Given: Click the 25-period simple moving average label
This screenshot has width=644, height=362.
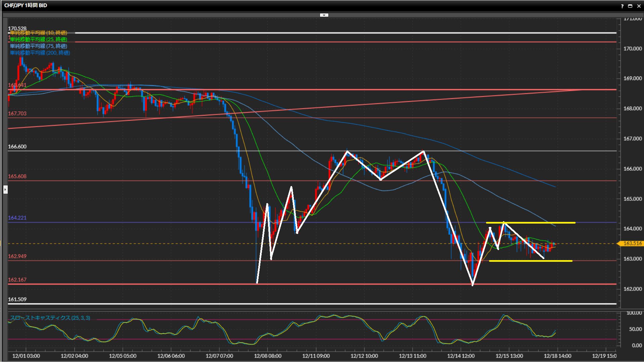Looking at the screenshot, I should 38,40.
